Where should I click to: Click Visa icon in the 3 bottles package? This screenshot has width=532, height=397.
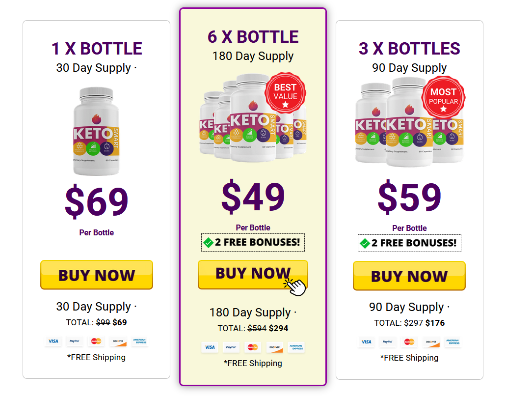pos(367,342)
